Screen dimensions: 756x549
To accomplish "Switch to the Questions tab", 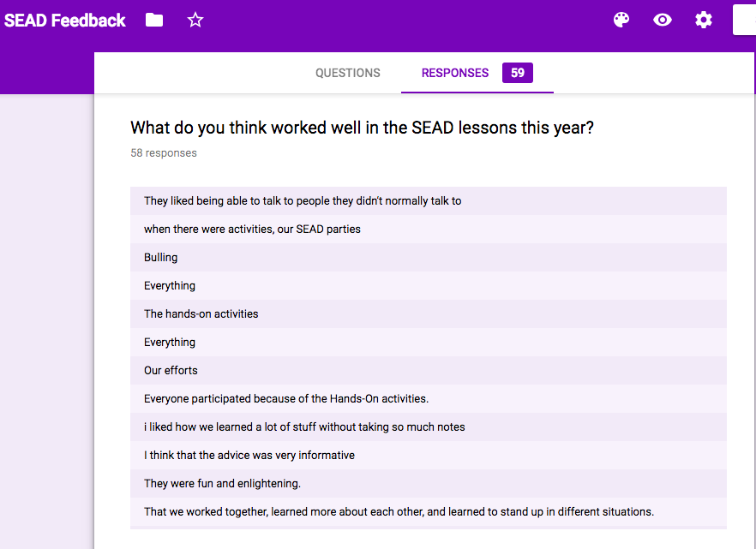I will (347, 73).
